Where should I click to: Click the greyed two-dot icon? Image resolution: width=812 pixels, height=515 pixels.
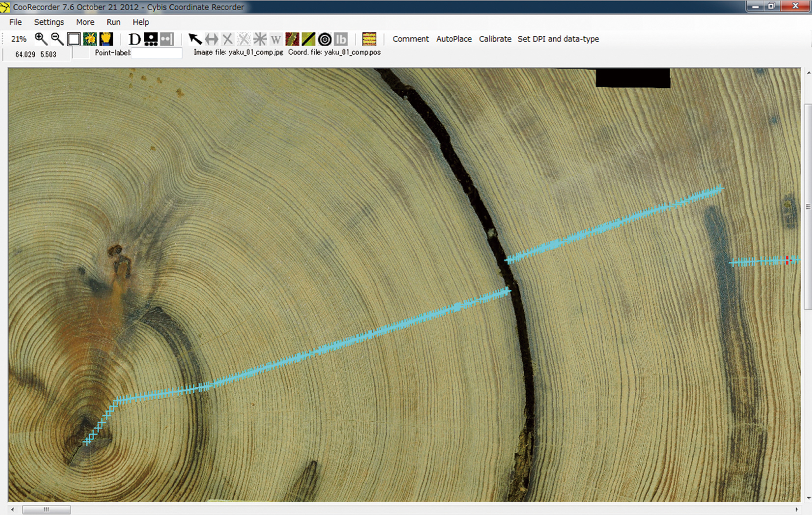point(167,39)
